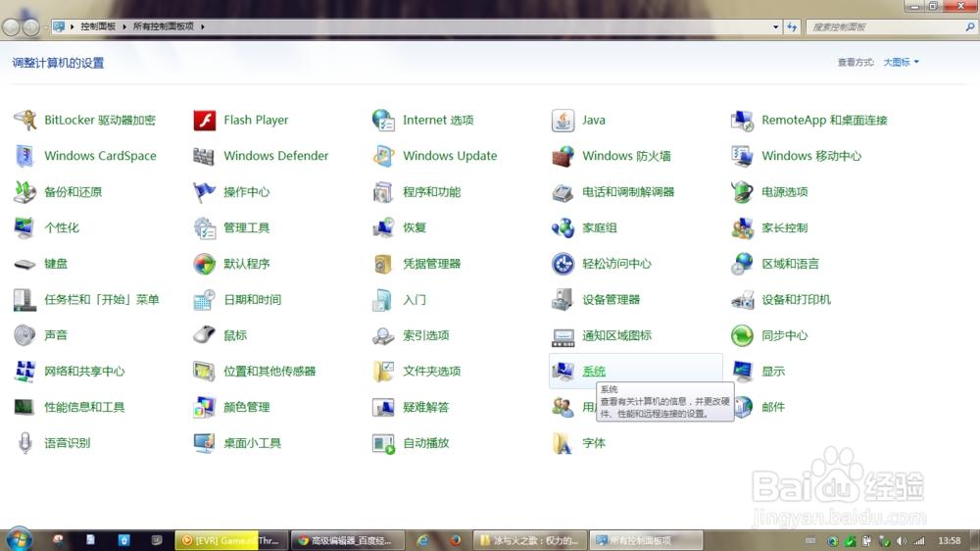Open 家庭组 spheres icon
Image resolution: width=980 pixels, height=551 pixels.
563,227
